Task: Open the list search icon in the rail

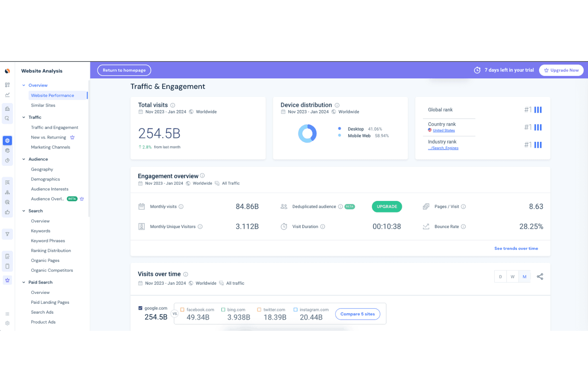Action: (x=7, y=183)
